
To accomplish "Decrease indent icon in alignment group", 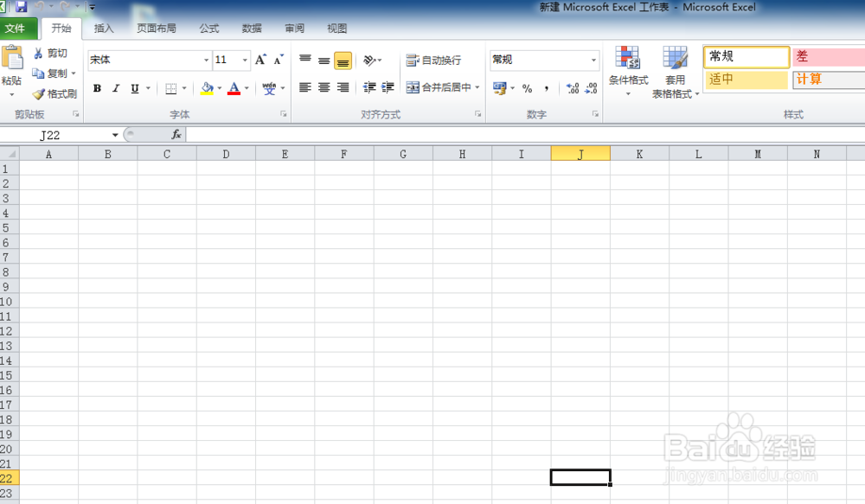I will tap(369, 87).
